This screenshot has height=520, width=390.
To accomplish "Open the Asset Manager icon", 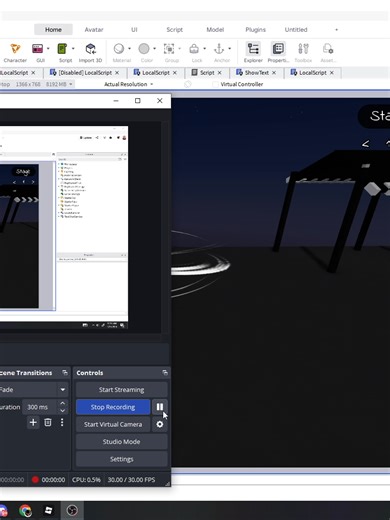I will tap(328, 49).
